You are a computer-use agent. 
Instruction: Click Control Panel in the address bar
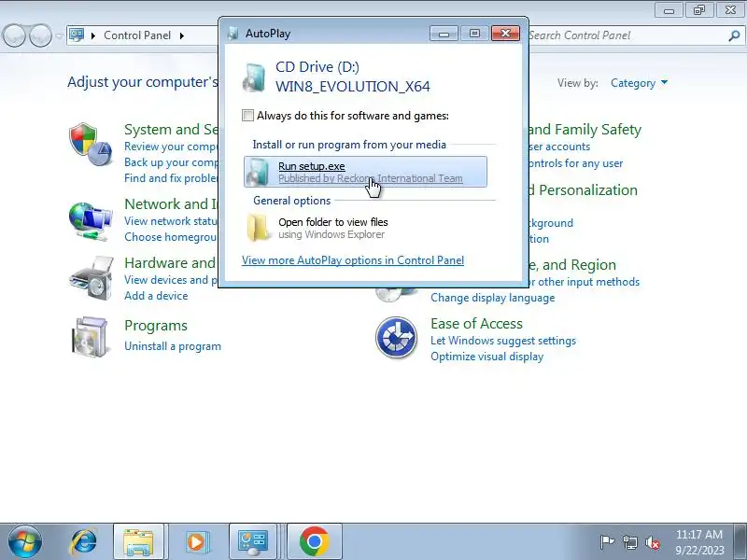(137, 35)
